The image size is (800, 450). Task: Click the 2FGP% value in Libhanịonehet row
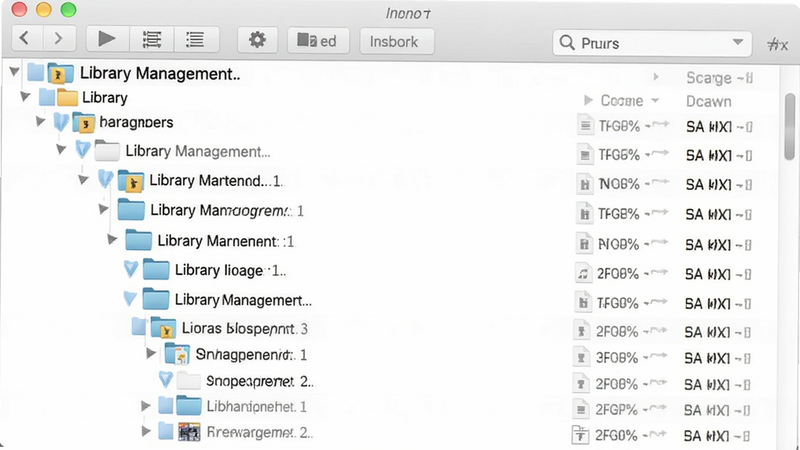point(616,410)
